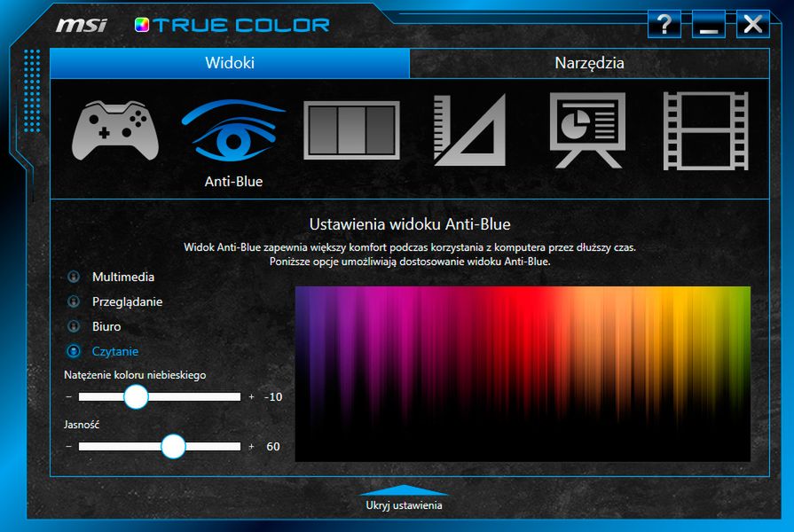794x532 pixels.
Task: Increase blue intensity with plus button
Action: (x=252, y=397)
